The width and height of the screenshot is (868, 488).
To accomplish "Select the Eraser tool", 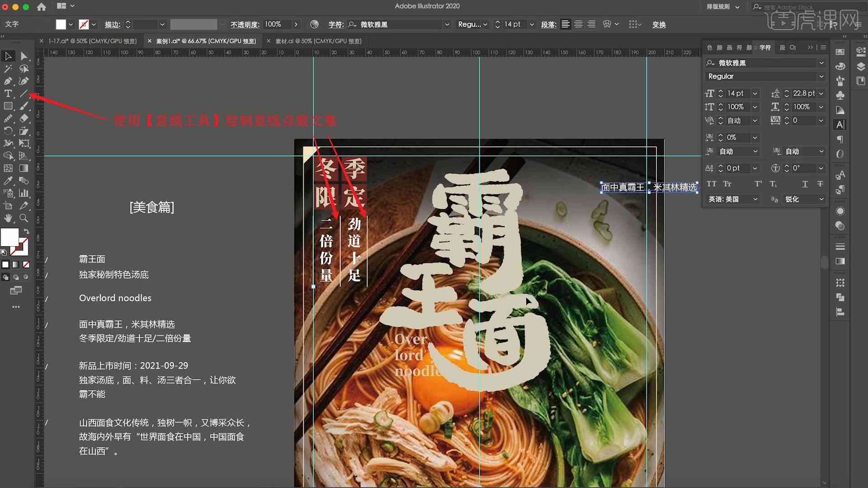I will coord(24,118).
